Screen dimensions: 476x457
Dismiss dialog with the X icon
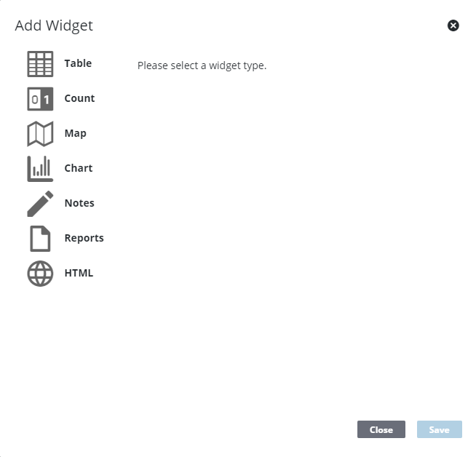tap(453, 26)
